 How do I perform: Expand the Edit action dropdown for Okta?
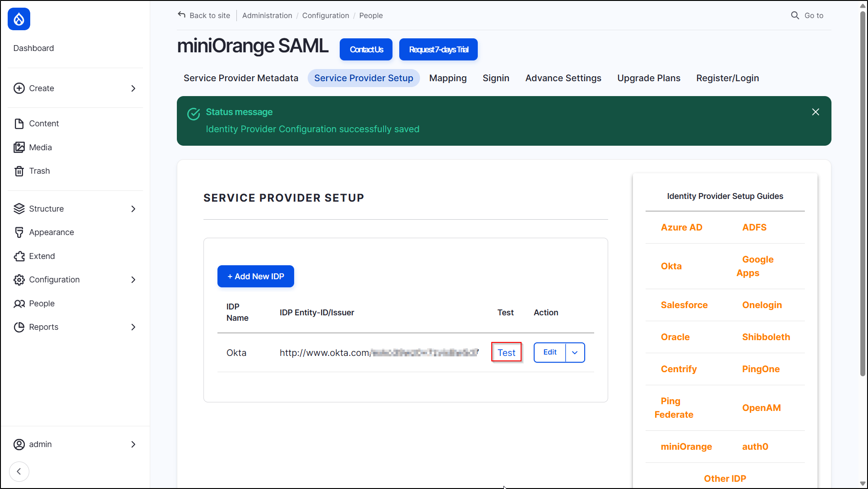pos(575,352)
